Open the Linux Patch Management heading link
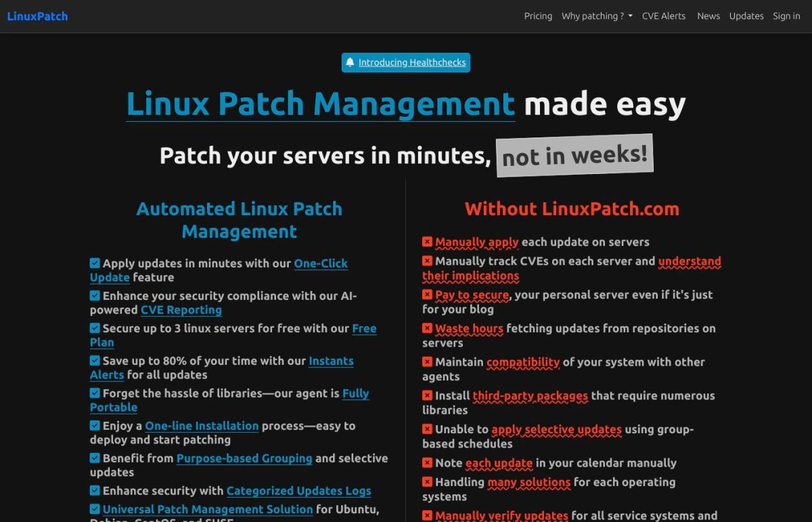812x522 pixels. pos(321,104)
